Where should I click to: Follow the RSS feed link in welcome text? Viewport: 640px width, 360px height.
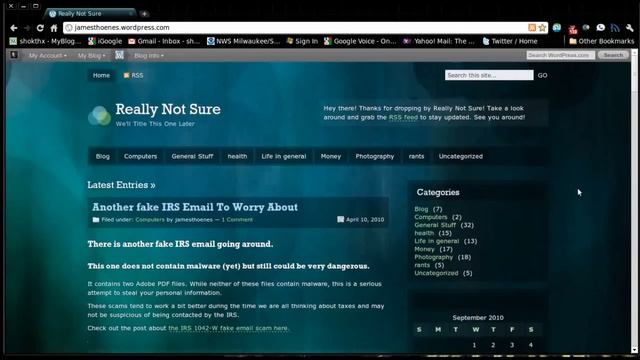point(403,117)
